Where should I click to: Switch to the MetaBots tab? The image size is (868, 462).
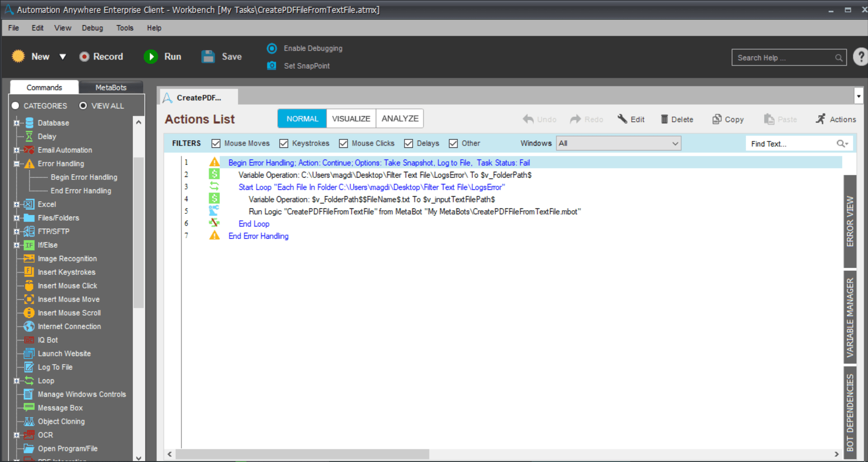(x=111, y=87)
